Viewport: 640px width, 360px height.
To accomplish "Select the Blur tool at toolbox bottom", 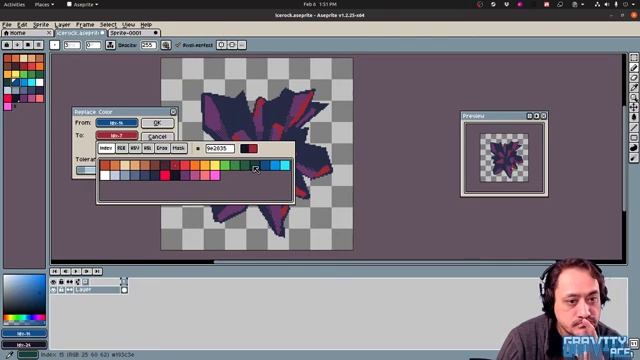I will click(633, 158).
